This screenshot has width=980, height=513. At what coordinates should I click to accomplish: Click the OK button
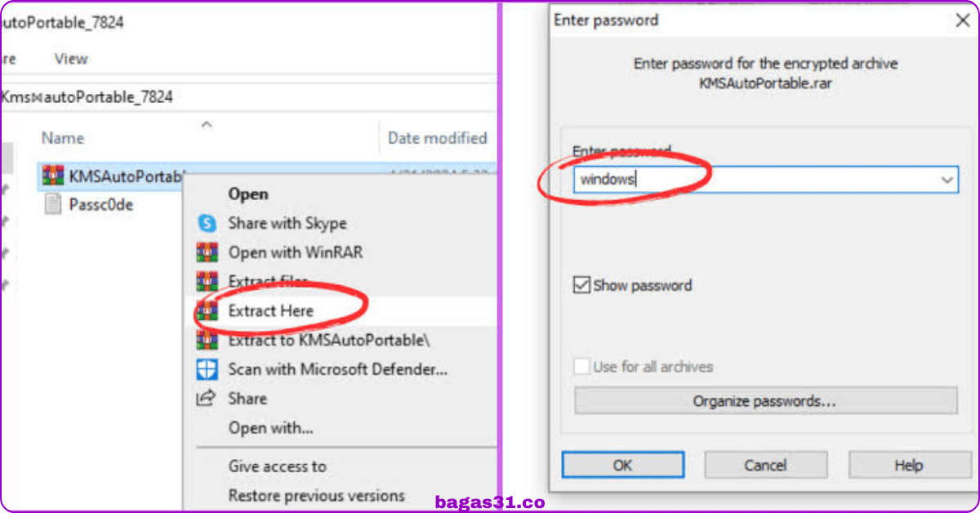(x=622, y=466)
